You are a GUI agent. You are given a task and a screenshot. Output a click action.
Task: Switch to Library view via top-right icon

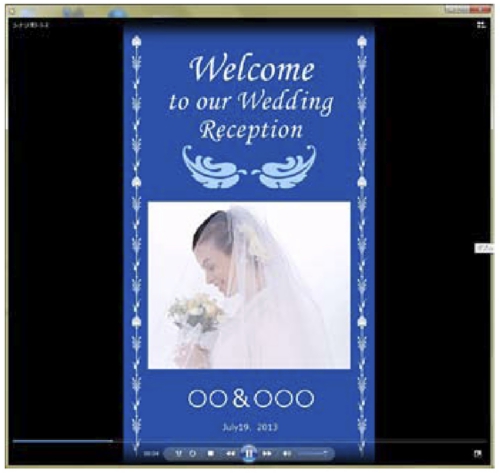point(481,25)
